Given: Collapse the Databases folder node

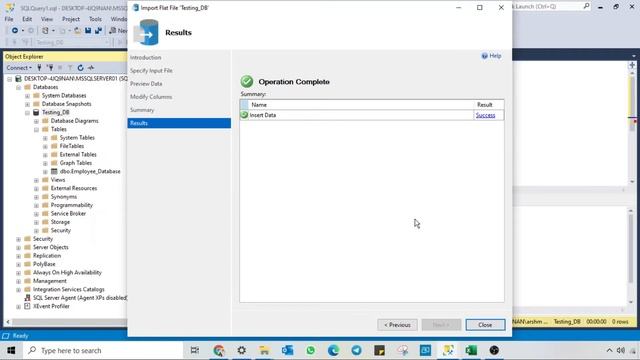Looking at the screenshot, I should (x=18, y=87).
